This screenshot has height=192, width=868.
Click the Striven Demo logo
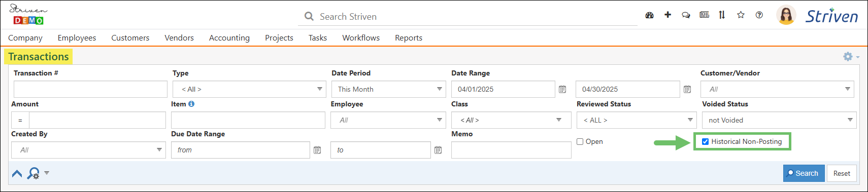(28, 15)
